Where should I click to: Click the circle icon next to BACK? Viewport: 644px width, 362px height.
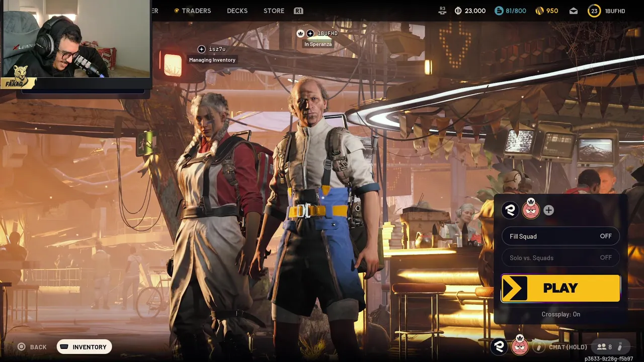tap(22, 346)
